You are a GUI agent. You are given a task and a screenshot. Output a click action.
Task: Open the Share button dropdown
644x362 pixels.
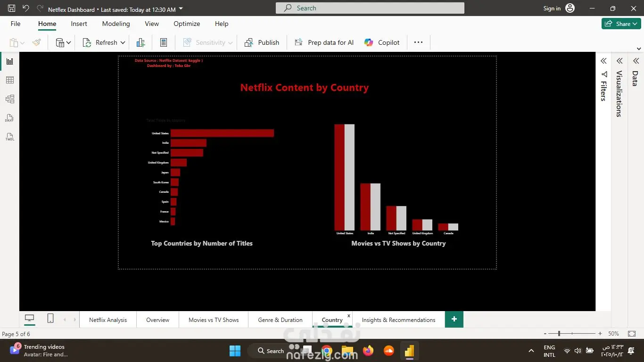[635, 24]
